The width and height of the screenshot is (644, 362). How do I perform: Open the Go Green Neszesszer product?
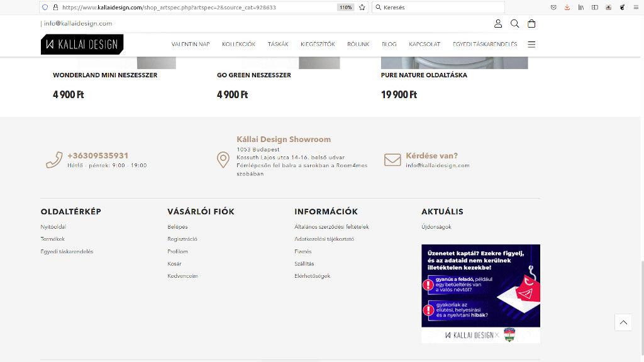pyautogui.click(x=254, y=75)
